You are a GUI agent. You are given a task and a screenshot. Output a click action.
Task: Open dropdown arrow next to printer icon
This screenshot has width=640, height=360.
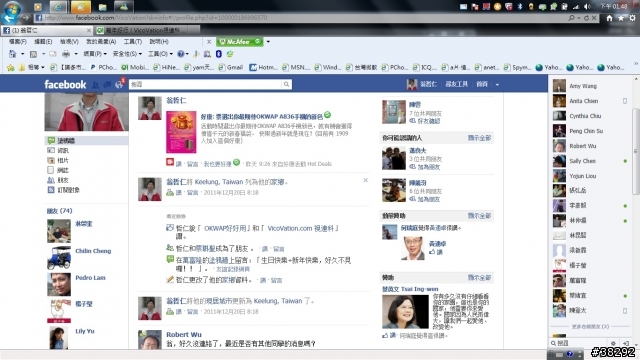coord(76,54)
